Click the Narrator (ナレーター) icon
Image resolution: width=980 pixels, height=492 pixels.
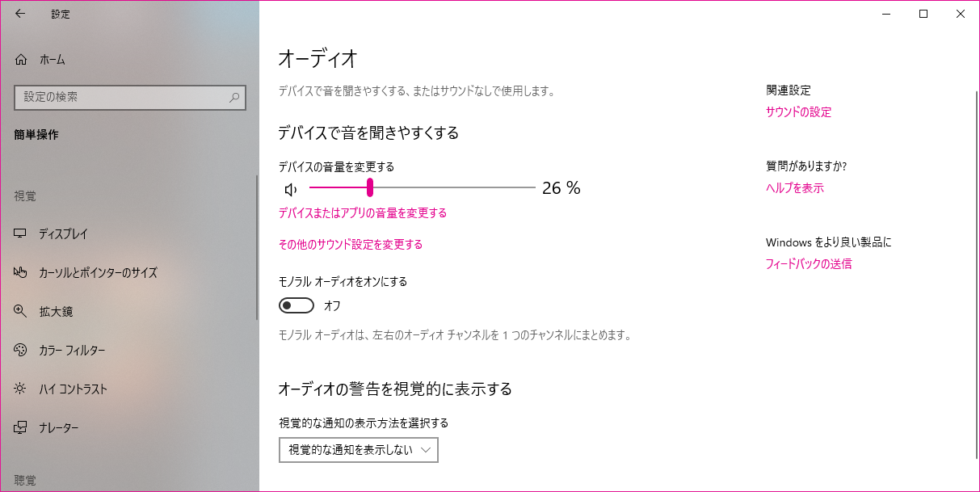point(21,428)
